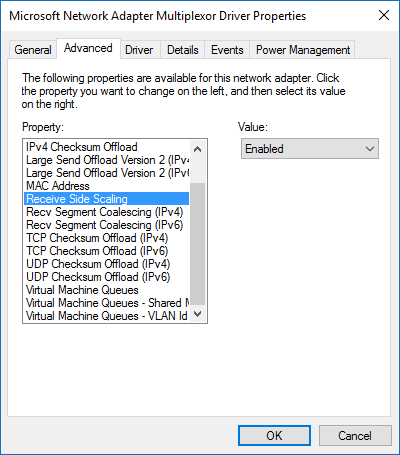Confirm changes with the OK button
Image resolution: width=400 pixels, height=455 pixels.
[x=274, y=435]
